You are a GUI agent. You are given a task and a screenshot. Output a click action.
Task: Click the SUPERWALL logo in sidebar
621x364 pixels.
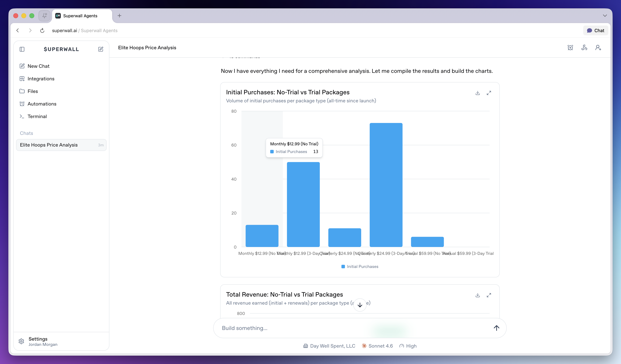click(61, 49)
